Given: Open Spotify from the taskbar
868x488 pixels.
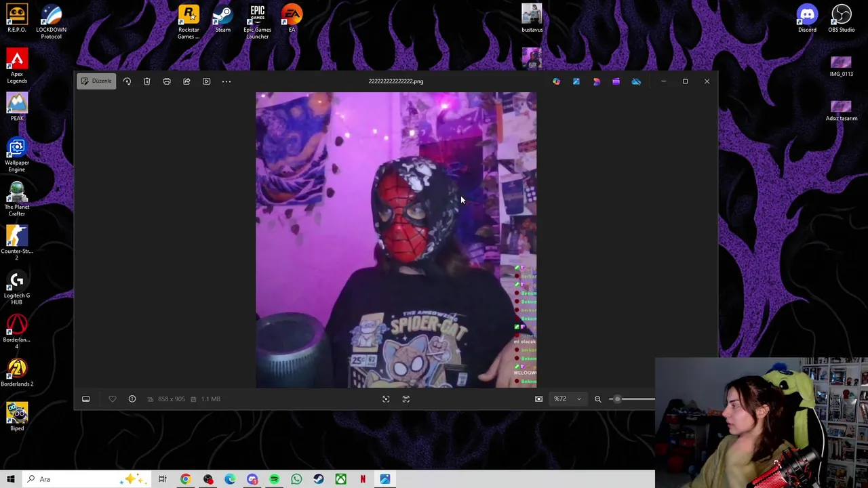Looking at the screenshot, I should click(x=275, y=479).
